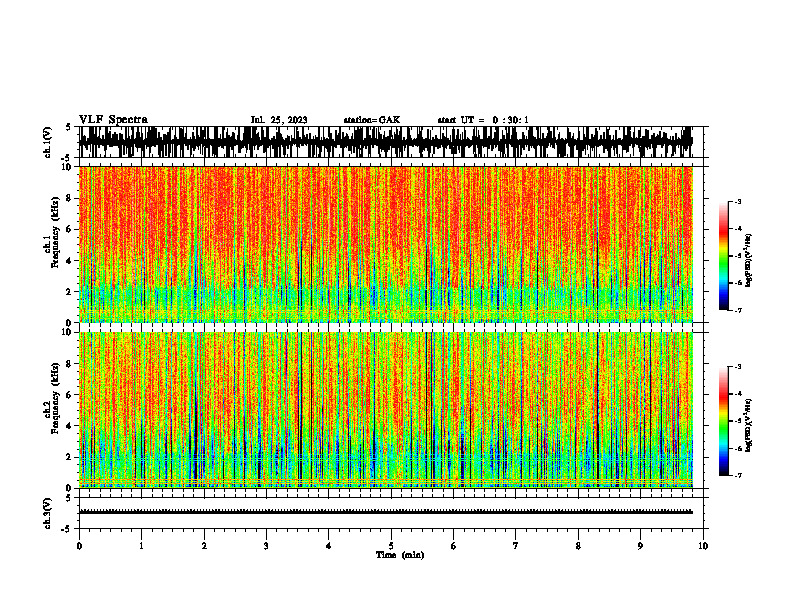
Task: Click the "start UT = 0 :30: 1" text
Action: pyautogui.click(x=483, y=120)
